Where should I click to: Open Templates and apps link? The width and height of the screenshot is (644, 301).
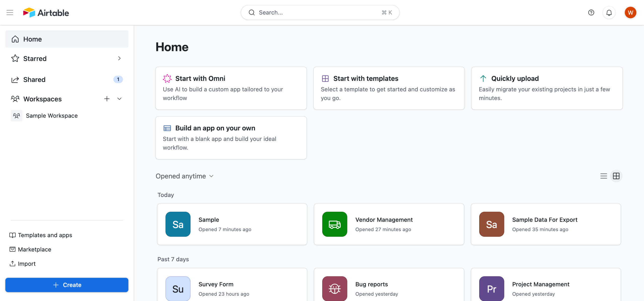pyautogui.click(x=45, y=235)
